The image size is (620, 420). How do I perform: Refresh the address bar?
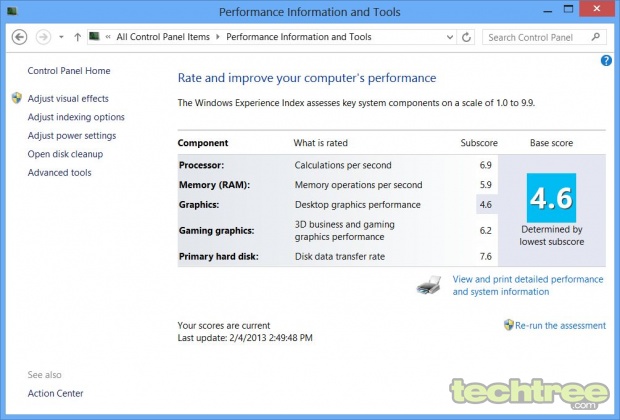(x=467, y=37)
